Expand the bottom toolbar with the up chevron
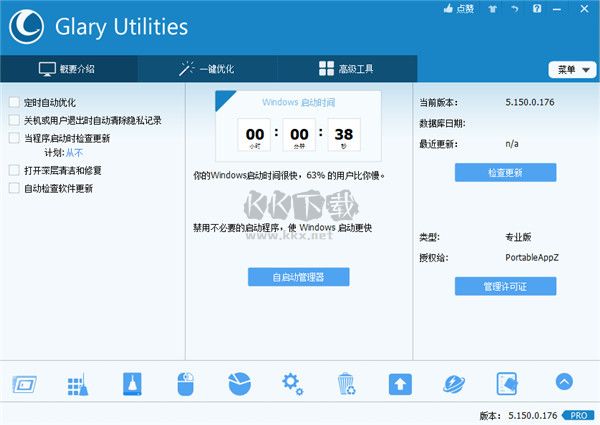This screenshot has width=600, height=425. click(x=563, y=381)
